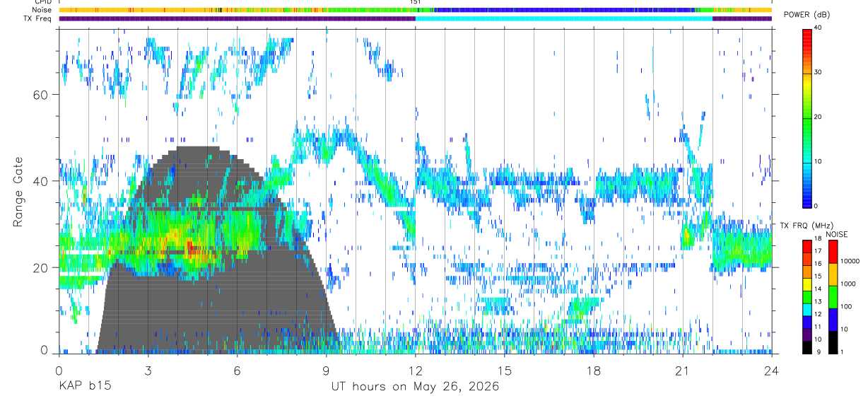Click the 40 dB tick on power scale
Viewport: 868px width, 401px height.
coord(818,28)
